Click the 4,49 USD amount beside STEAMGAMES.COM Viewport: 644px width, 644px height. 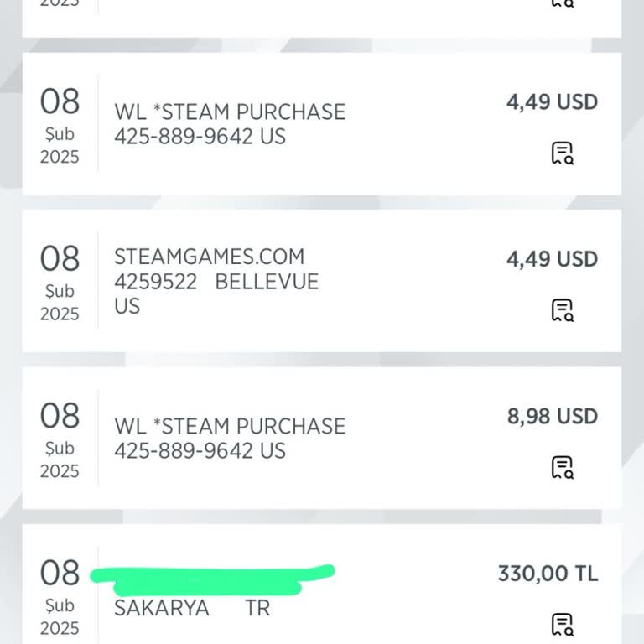[x=552, y=259]
